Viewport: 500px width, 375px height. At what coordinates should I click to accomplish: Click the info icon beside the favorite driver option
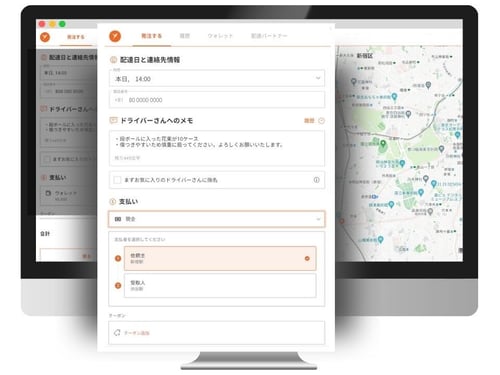pyautogui.click(x=316, y=180)
